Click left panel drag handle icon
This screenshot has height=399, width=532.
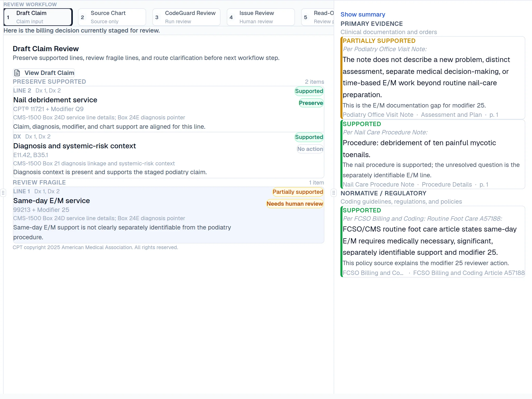pyautogui.click(x=3, y=193)
